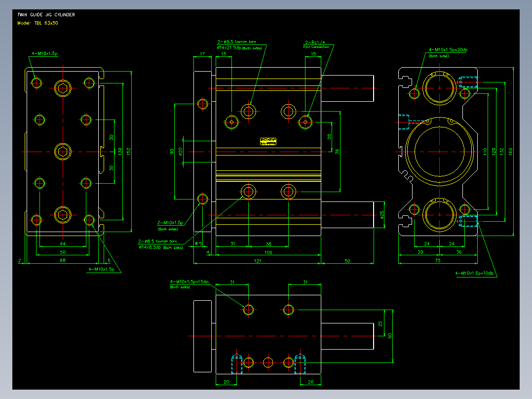Click the yellow nameplate on the cylinder body
The height and width of the screenshot is (399, 532).
click(268, 141)
